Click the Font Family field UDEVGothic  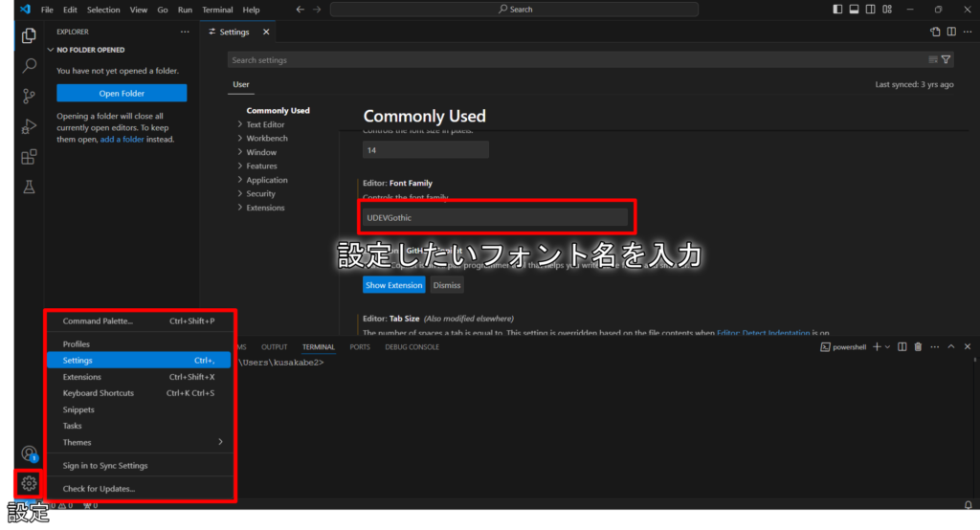click(495, 217)
